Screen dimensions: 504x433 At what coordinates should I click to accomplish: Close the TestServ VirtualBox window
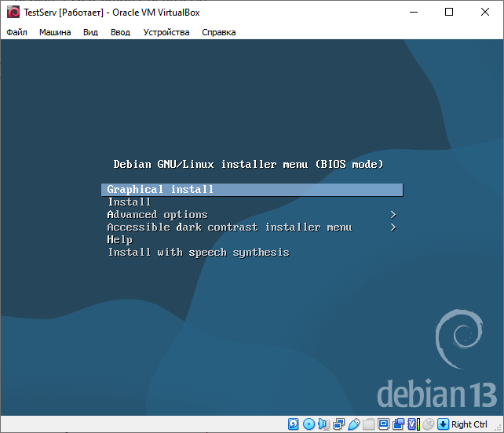[x=485, y=13]
